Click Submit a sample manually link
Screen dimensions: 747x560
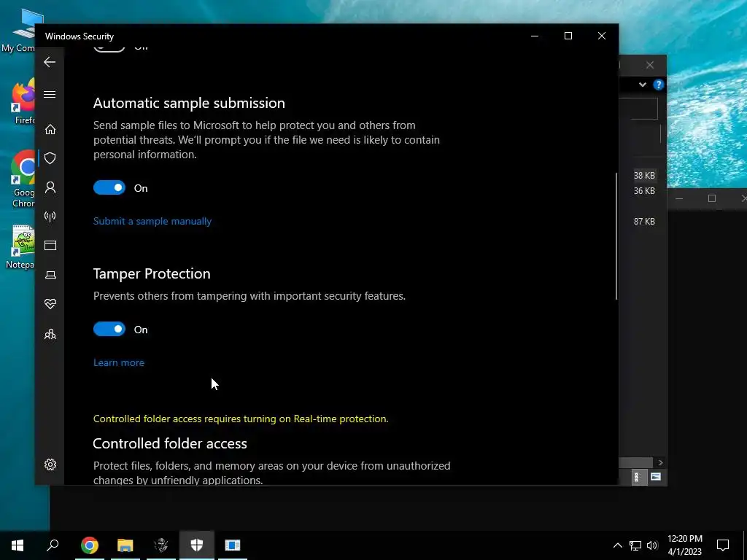pos(152,221)
